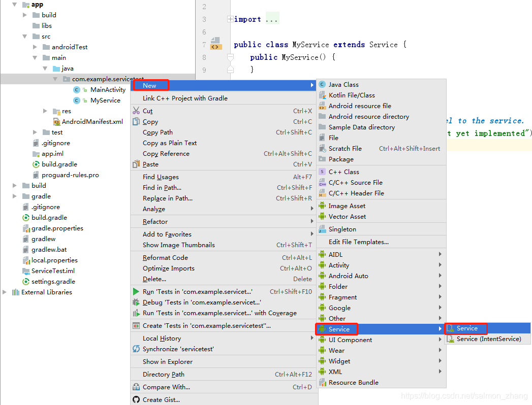The image size is (532, 405).
Task: Open the Refactor submenu
Action: point(223,222)
